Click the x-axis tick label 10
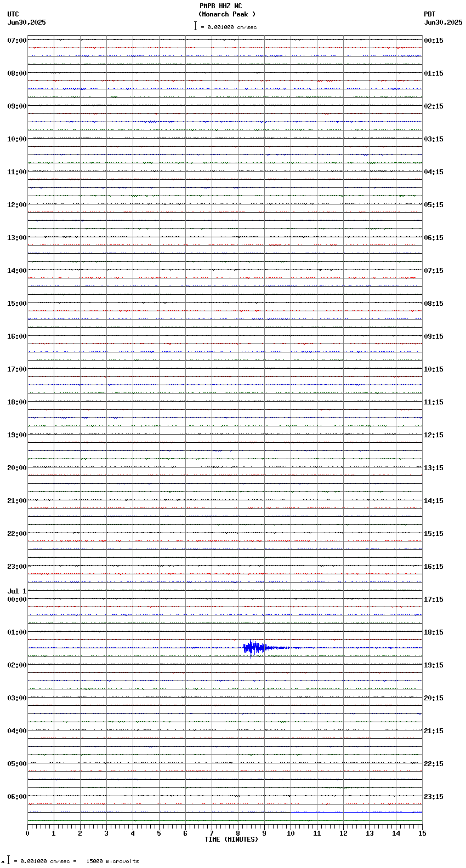 (x=291, y=833)
